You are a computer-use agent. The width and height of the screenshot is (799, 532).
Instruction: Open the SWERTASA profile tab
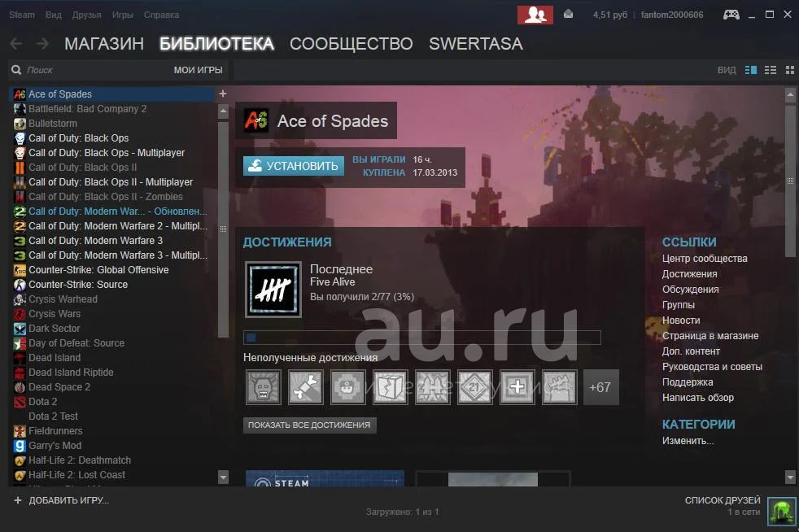tap(476, 44)
